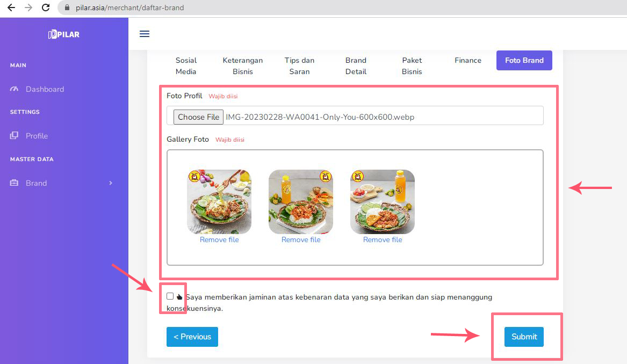Screen dimensions: 627x364
Task: Open Profile under Settings
Action: tap(37, 136)
